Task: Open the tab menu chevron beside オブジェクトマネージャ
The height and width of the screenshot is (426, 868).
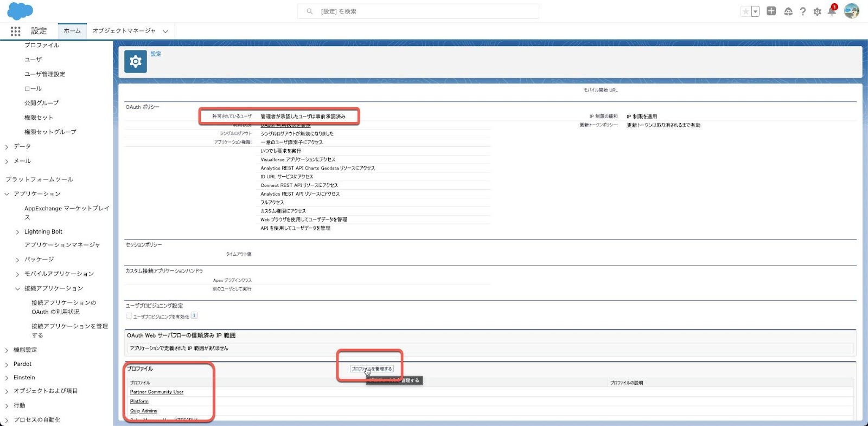Action: [x=165, y=31]
